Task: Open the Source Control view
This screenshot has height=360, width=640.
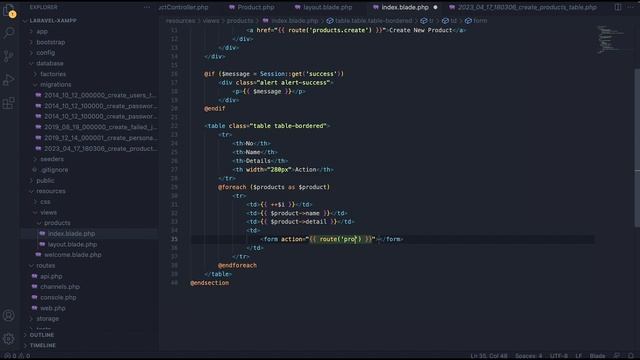Action: (9, 56)
